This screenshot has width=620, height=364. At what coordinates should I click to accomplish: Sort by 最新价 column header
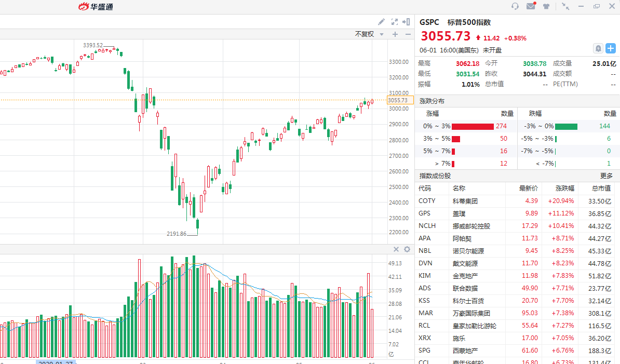[x=528, y=188]
